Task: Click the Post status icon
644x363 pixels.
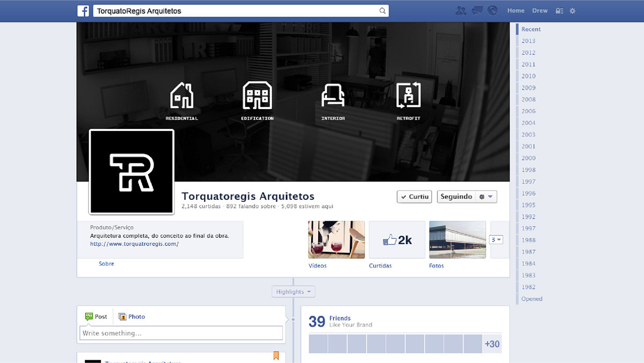Action: click(89, 317)
